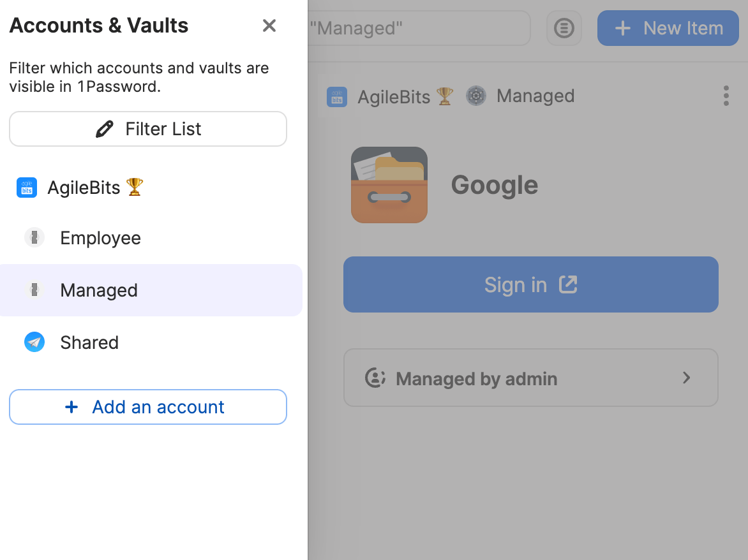Click the Managed vault icon
The width and height of the screenshot is (748, 560).
34,290
